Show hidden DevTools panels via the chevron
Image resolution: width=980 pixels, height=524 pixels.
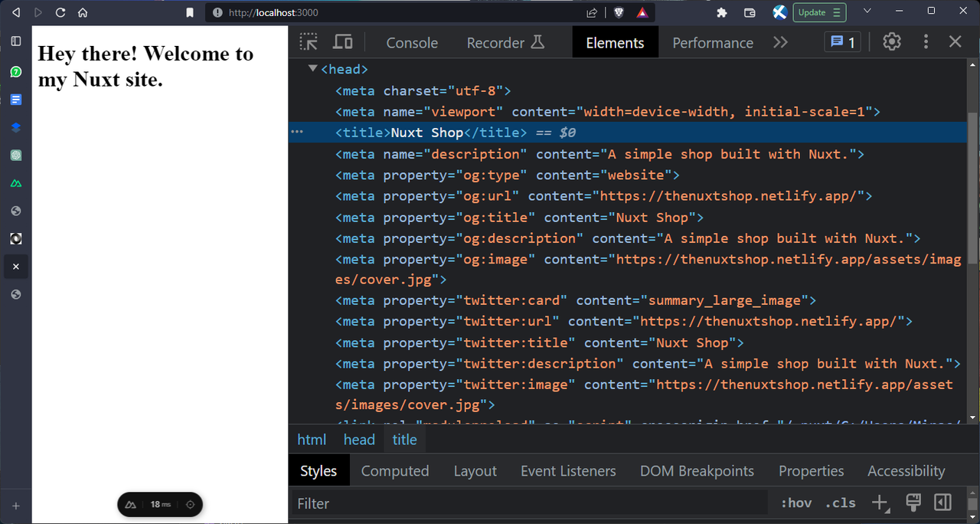780,42
